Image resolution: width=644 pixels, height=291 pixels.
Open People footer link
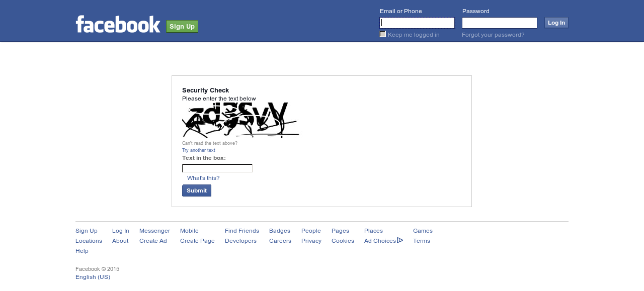click(311, 231)
